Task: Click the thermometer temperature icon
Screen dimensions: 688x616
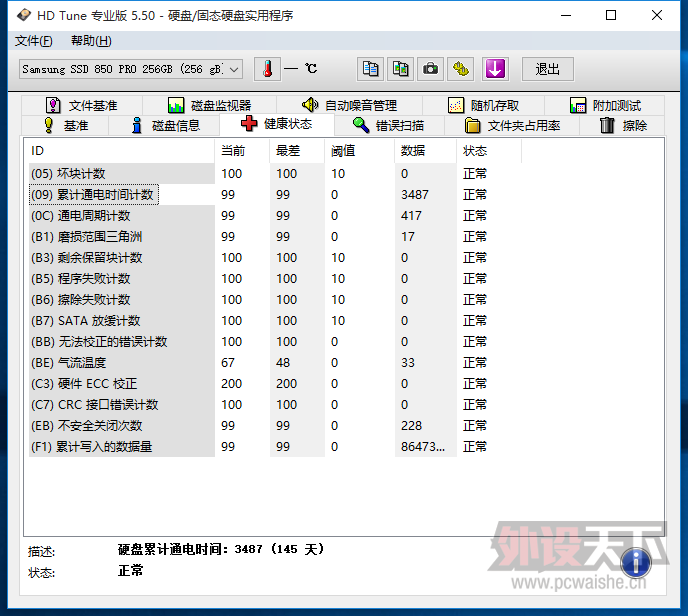Action: pyautogui.click(x=267, y=69)
